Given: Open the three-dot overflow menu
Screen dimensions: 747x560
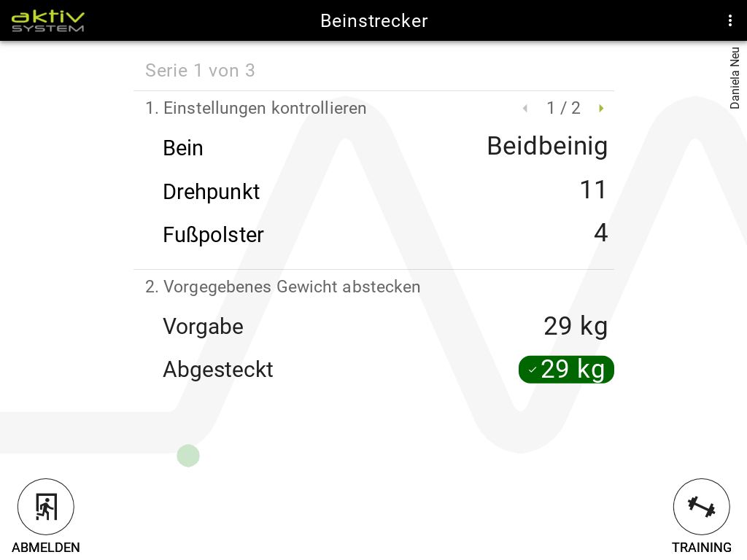Looking at the screenshot, I should [x=729, y=20].
